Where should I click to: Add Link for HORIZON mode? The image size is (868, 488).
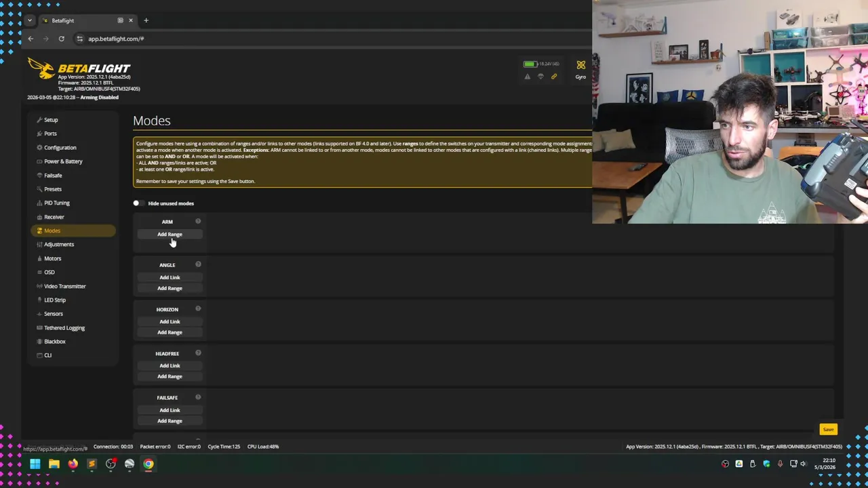click(170, 321)
